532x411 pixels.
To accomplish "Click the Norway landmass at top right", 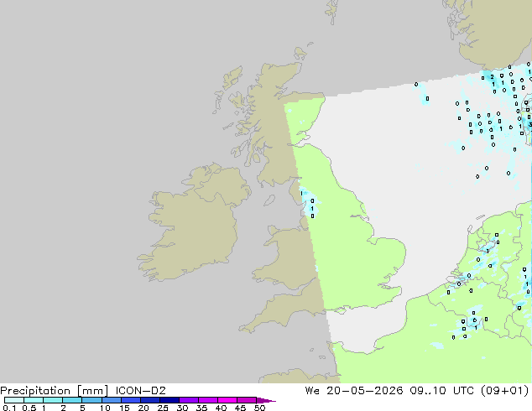I will pos(492,30).
